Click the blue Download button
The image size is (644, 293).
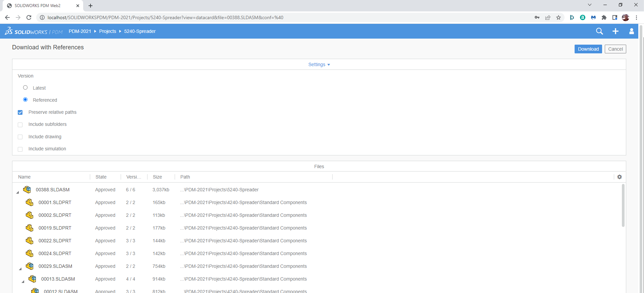click(x=588, y=49)
